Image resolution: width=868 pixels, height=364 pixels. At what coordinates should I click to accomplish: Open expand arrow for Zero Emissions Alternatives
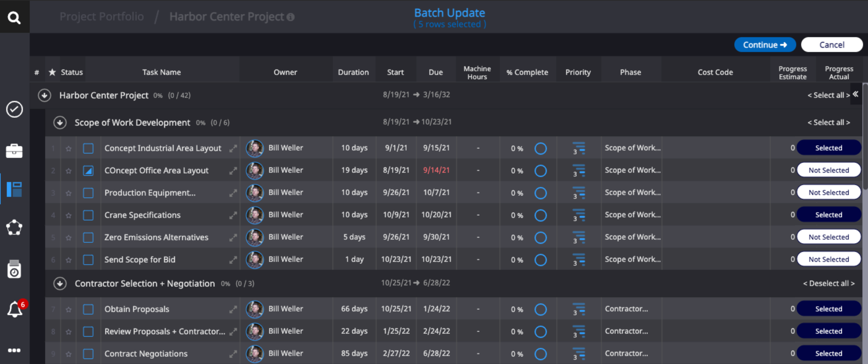point(233,237)
